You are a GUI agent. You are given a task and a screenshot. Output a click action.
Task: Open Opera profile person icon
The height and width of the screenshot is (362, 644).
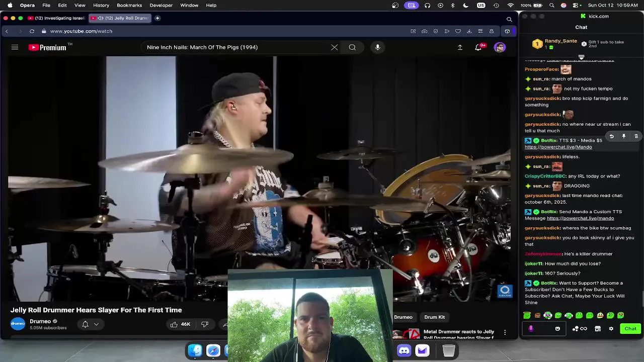[491, 31]
